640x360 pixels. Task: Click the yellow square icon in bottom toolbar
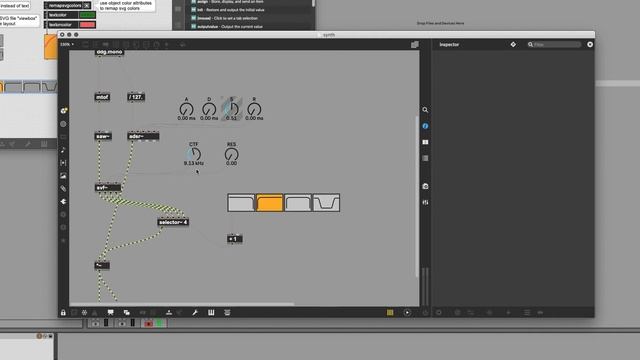[x=390, y=313]
